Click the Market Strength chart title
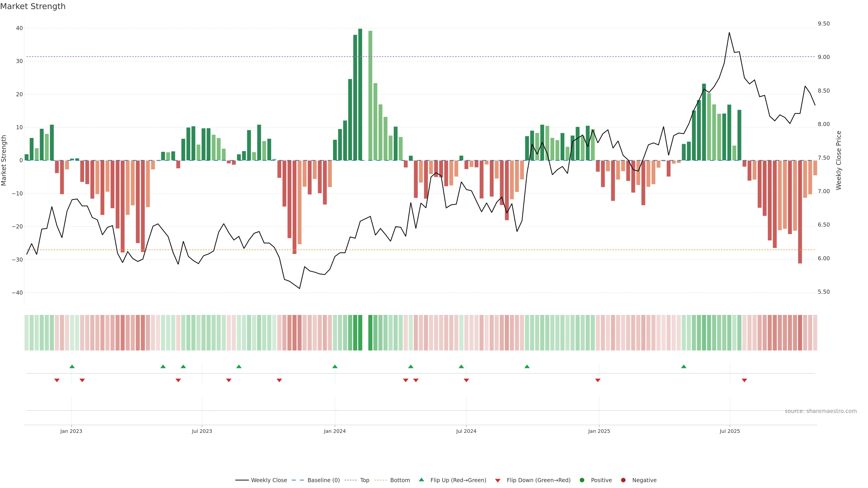 tap(33, 6)
